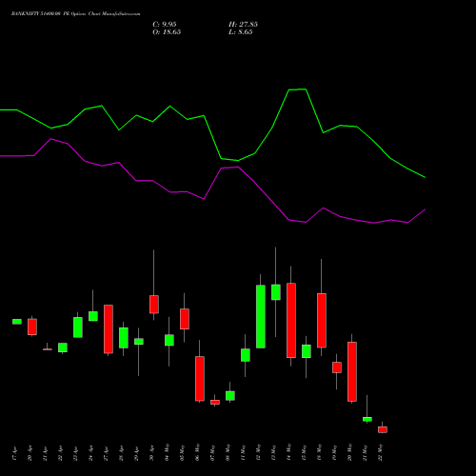The image size is (476, 476).
Task: Click the 14 May date label
Action: (x=288, y=452)
